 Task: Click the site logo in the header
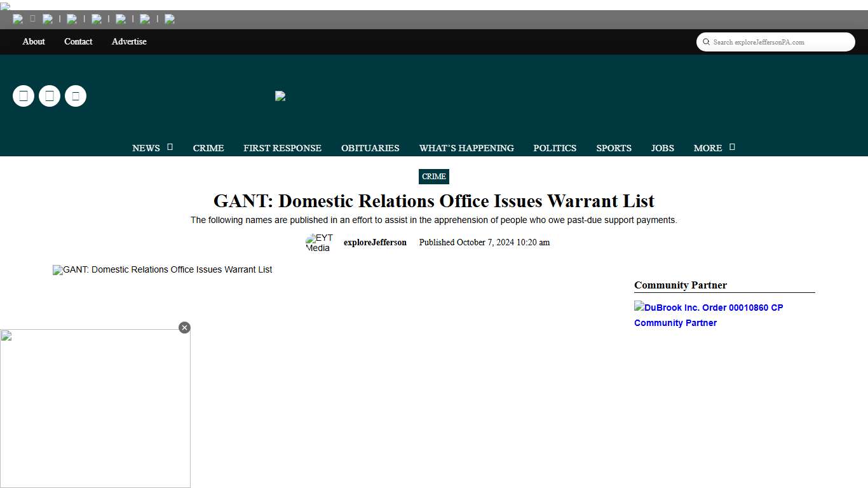point(280,96)
